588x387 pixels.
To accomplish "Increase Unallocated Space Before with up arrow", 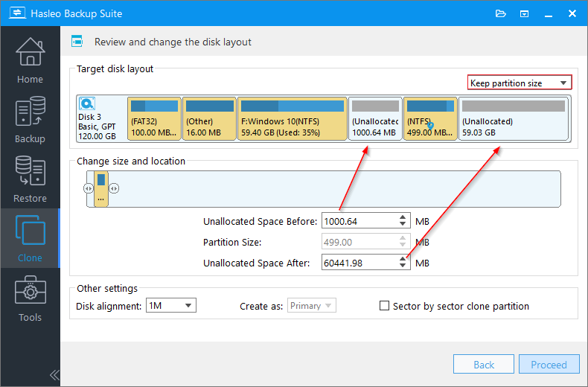I will [x=403, y=217].
